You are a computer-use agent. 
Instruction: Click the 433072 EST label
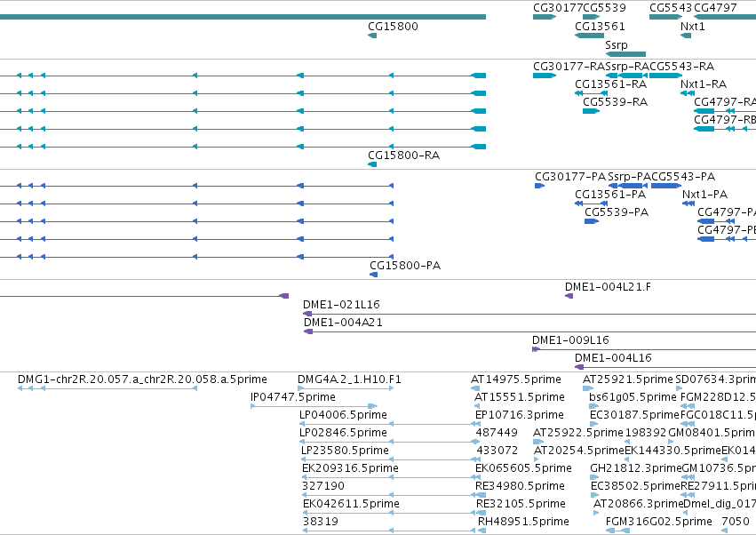click(497, 451)
